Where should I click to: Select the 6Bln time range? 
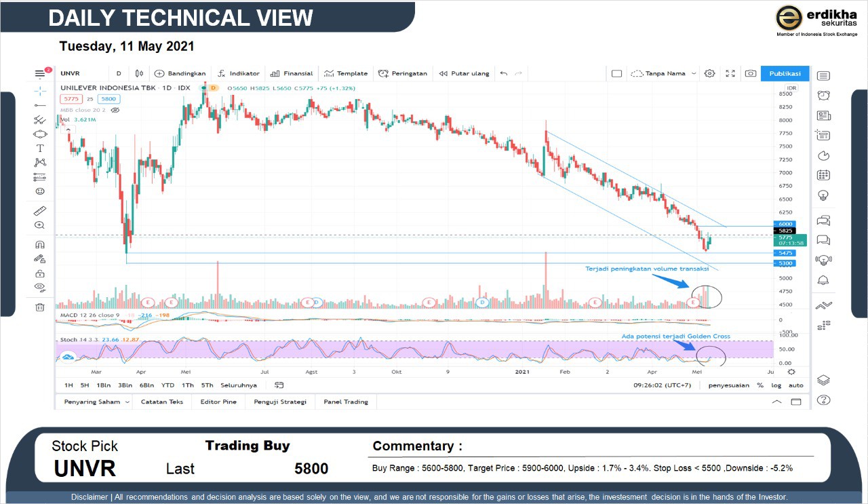tap(146, 385)
